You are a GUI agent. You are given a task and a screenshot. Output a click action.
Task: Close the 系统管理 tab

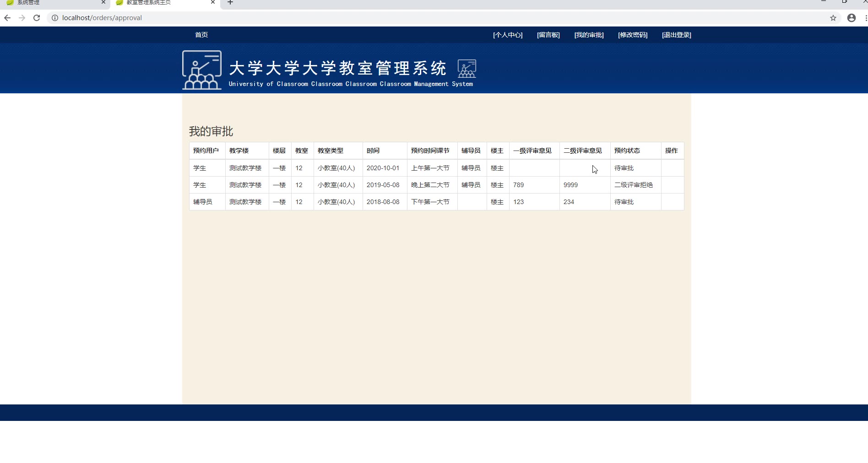103,2
